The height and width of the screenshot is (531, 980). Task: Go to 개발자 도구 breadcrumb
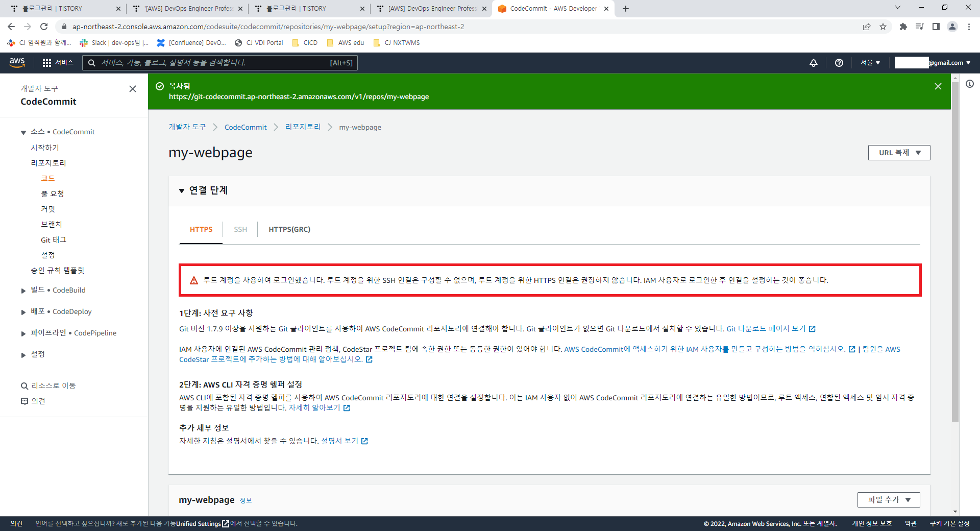point(187,127)
